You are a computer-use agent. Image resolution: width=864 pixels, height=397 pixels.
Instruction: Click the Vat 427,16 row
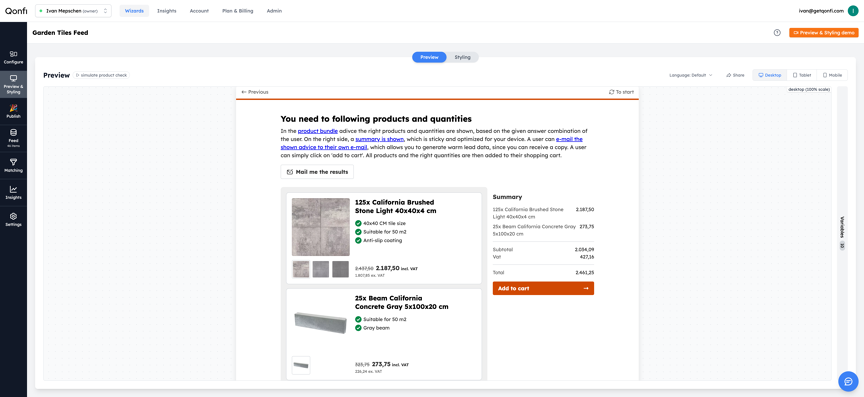click(x=543, y=256)
